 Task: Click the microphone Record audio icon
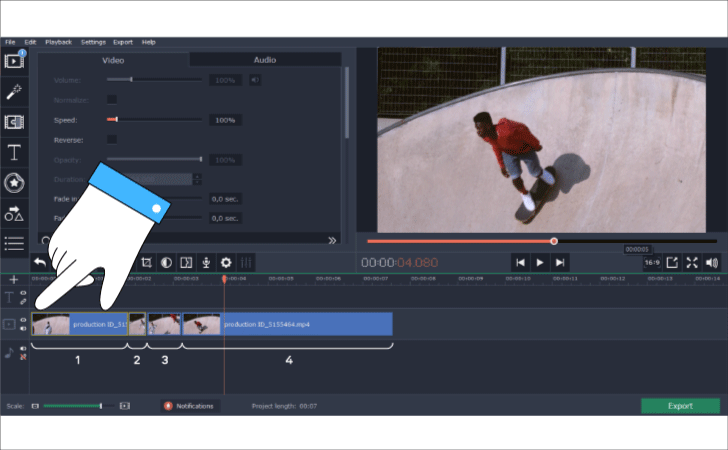click(x=205, y=263)
